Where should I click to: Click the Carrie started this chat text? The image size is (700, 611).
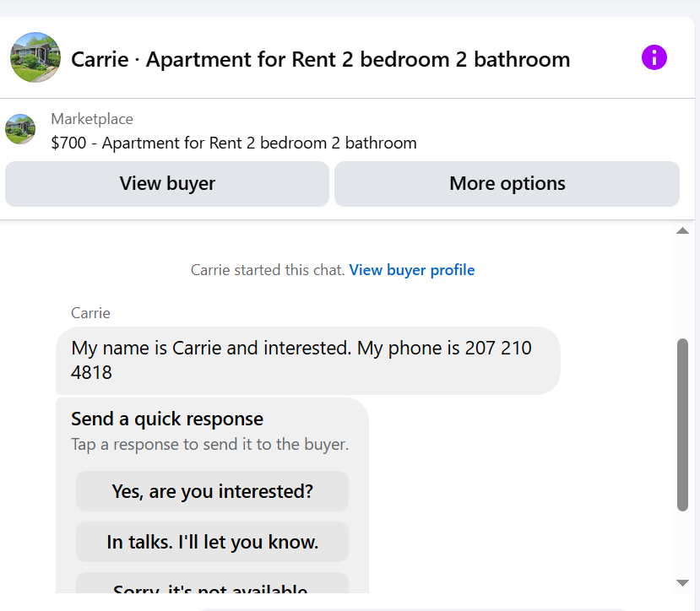pos(268,270)
